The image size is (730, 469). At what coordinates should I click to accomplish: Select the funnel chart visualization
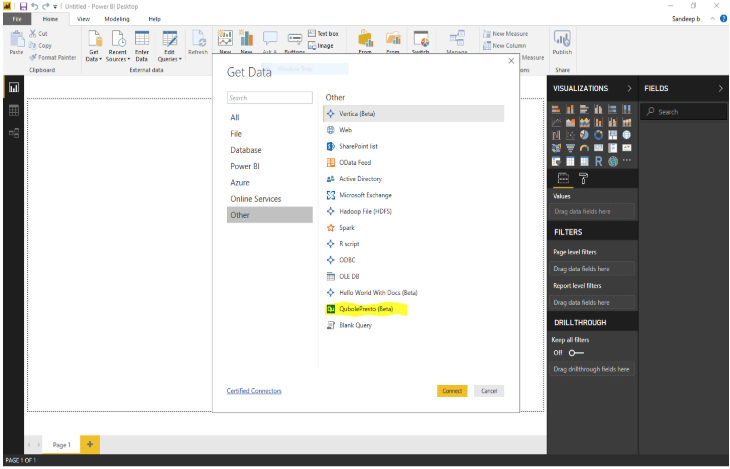[570, 148]
